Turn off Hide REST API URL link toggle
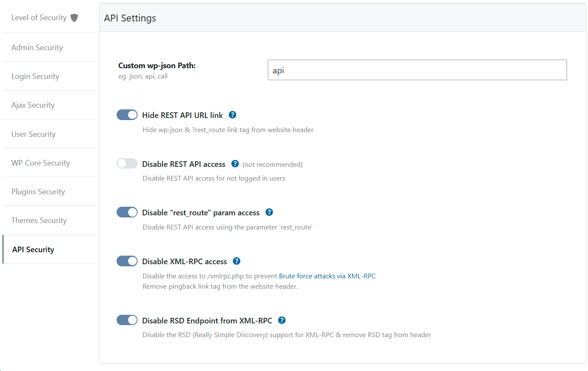Viewport: 588px width, 371px height. (127, 115)
